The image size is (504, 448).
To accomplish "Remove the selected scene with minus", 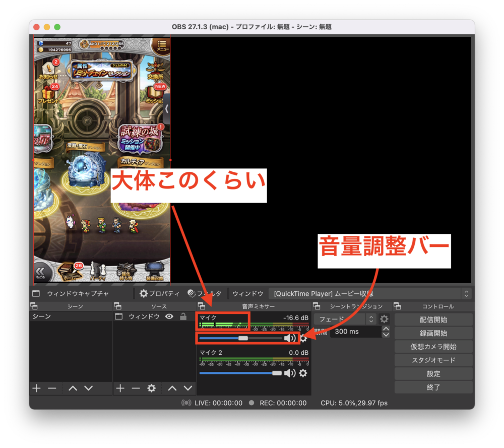I will coord(52,388).
